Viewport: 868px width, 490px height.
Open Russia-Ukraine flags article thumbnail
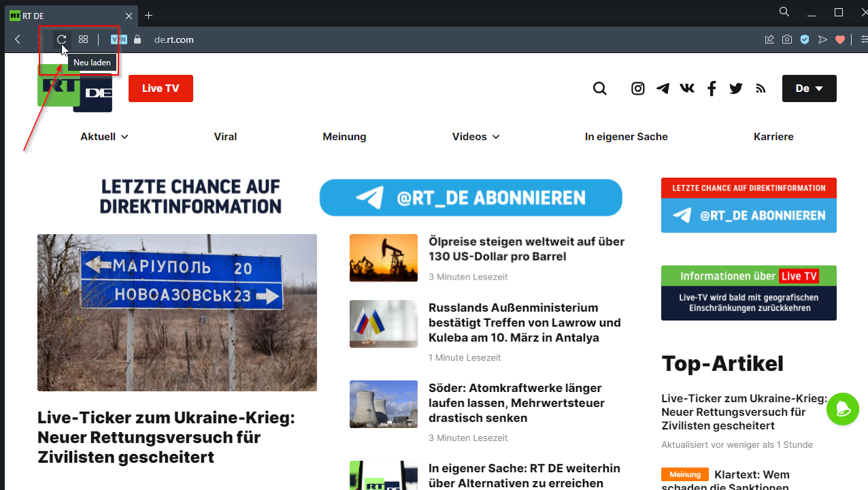coord(384,324)
